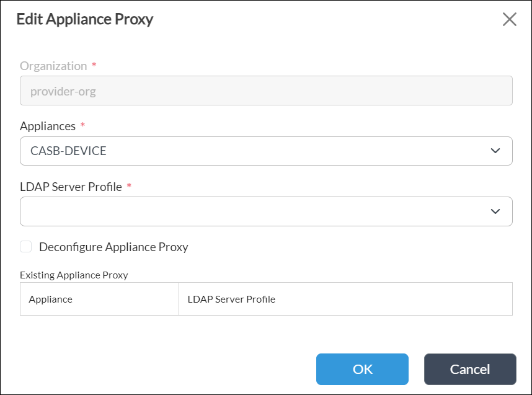Close the Edit Appliance Proxy dialog
The width and height of the screenshot is (532, 395).
(510, 19)
